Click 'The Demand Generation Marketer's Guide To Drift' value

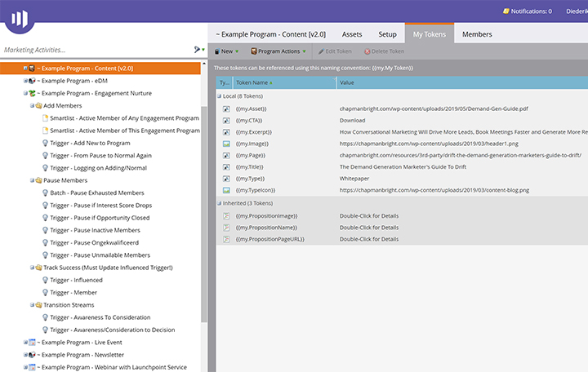tap(403, 167)
